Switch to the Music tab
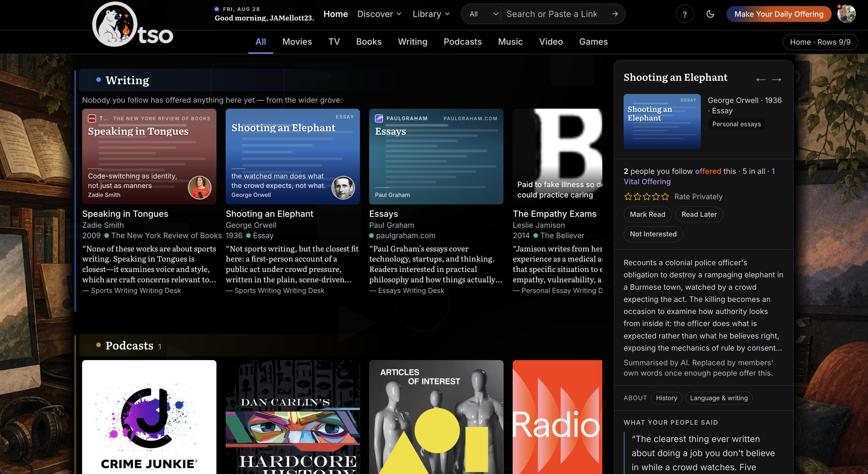The image size is (868, 474). click(510, 42)
